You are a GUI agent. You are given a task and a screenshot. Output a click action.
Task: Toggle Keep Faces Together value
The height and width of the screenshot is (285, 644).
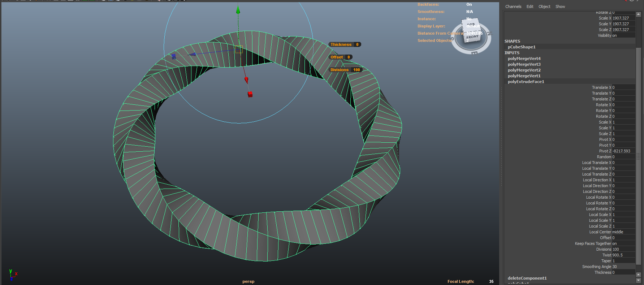[623, 243]
